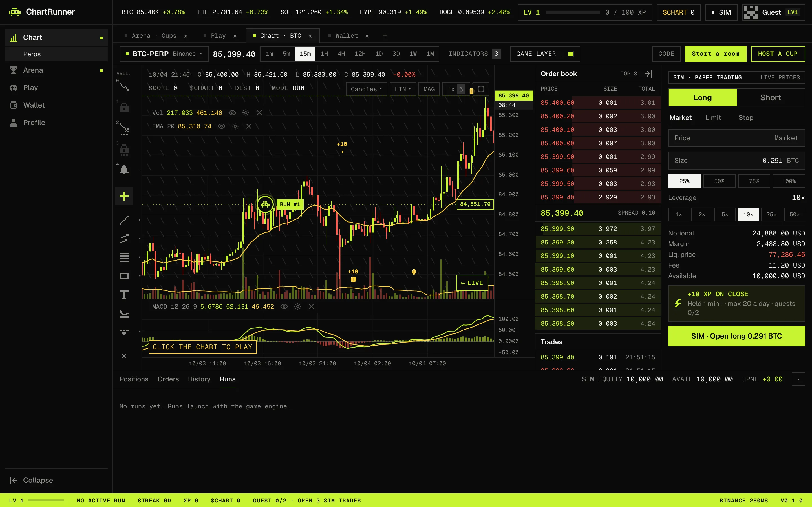Open the LIN scale dropdown
This screenshot has height=507, width=812.
403,89
